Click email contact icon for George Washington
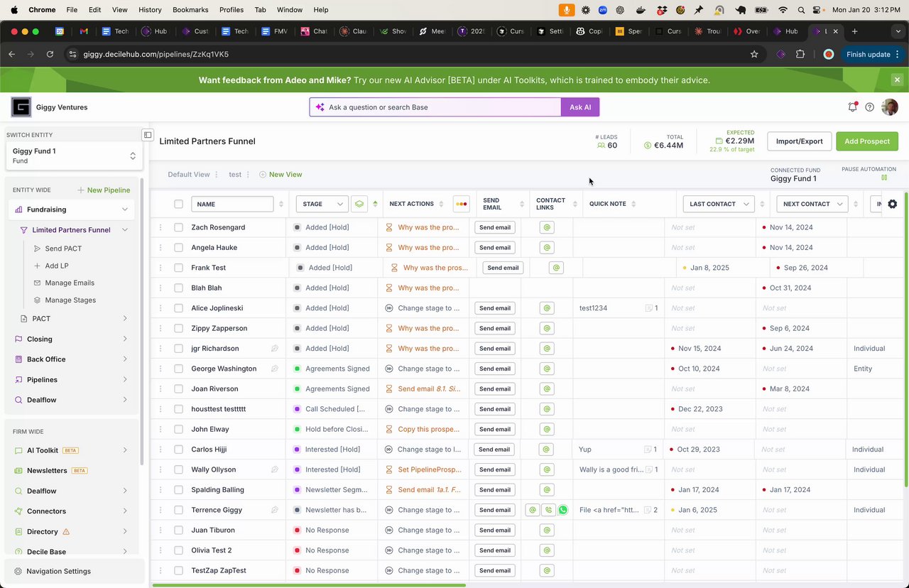 [x=547, y=369]
